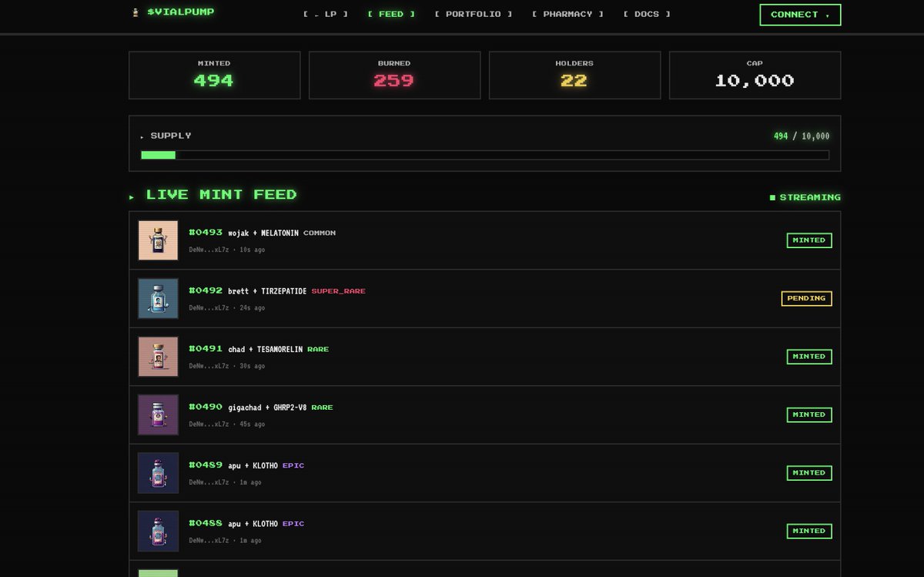The width and height of the screenshot is (924, 577).
Task: Click token number #0492
Action: 206,290
